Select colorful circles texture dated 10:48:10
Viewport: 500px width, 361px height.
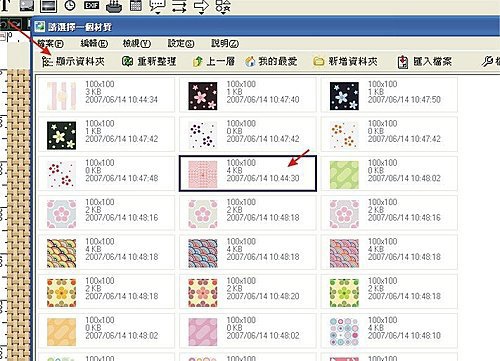[x=389, y=331]
